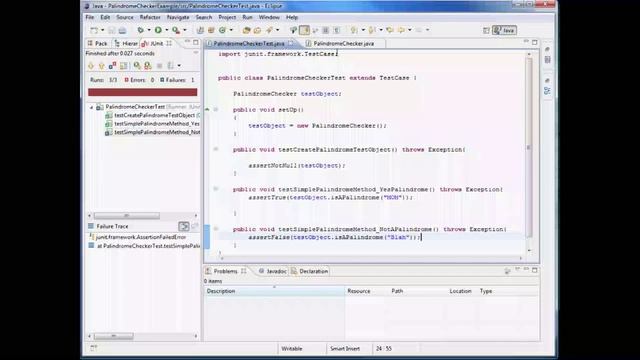Open the External Tools dropdown arrow
The image size is (640, 360).
(184, 30)
